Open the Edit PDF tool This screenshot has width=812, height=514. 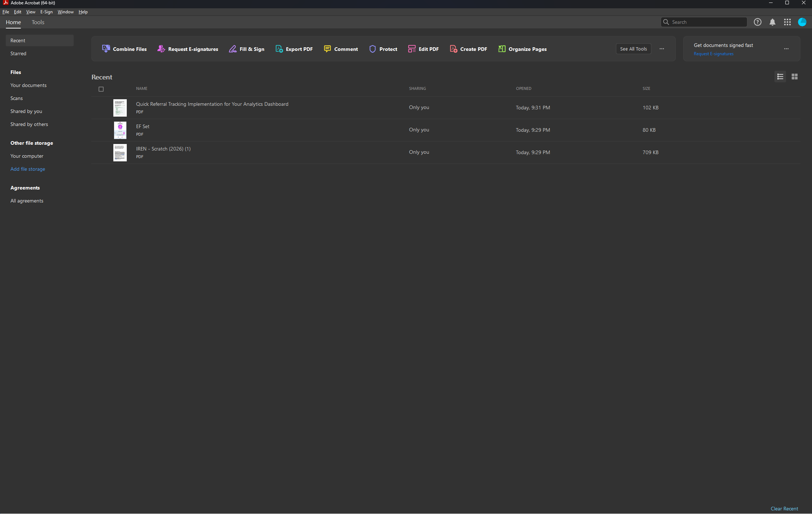click(x=423, y=49)
